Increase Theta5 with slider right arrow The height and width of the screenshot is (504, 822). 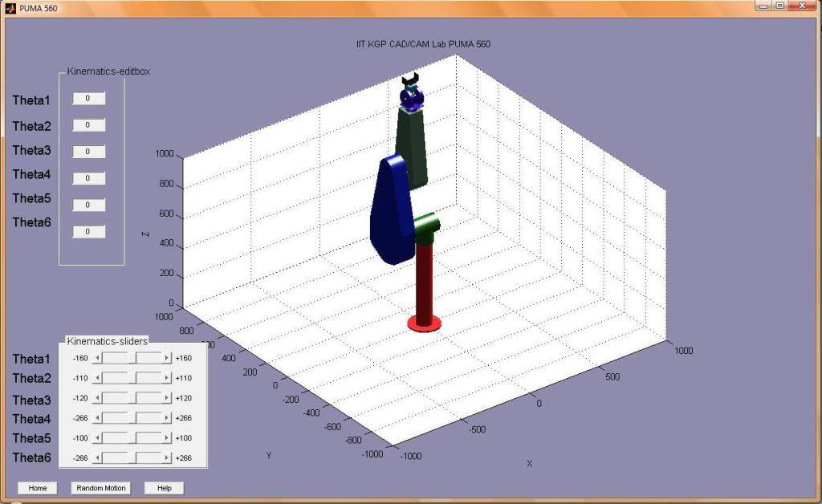pyautogui.click(x=167, y=438)
